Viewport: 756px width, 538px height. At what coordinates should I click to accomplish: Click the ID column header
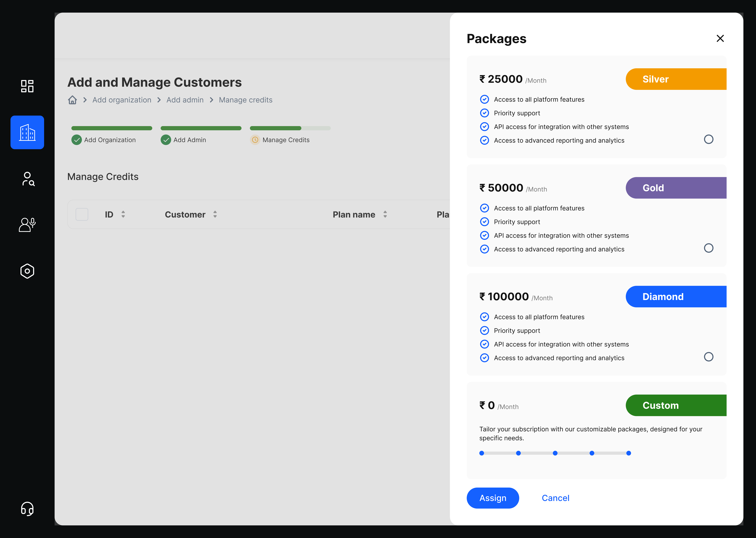coord(109,214)
